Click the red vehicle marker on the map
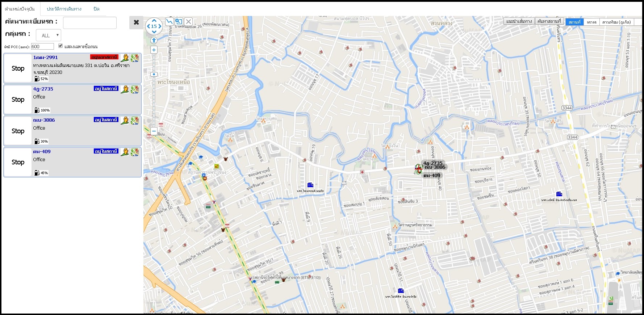Image resolution: width=644 pixels, height=315 pixels. coord(418,169)
